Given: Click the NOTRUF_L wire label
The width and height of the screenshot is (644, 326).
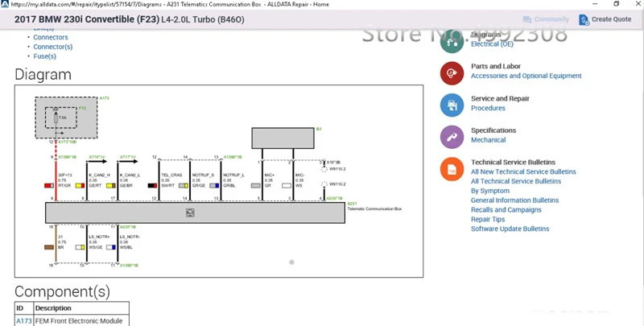Looking at the screenshot, I should tap(233, 175).
